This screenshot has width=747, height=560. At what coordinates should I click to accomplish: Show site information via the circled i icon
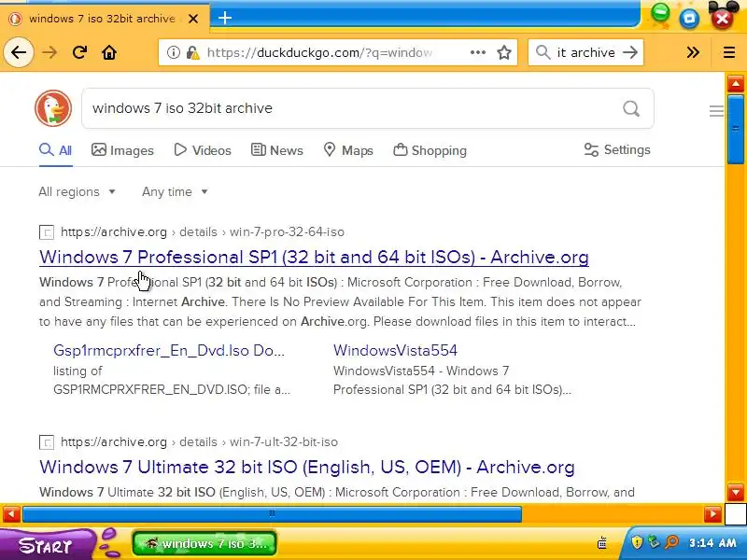coord(174,52)
